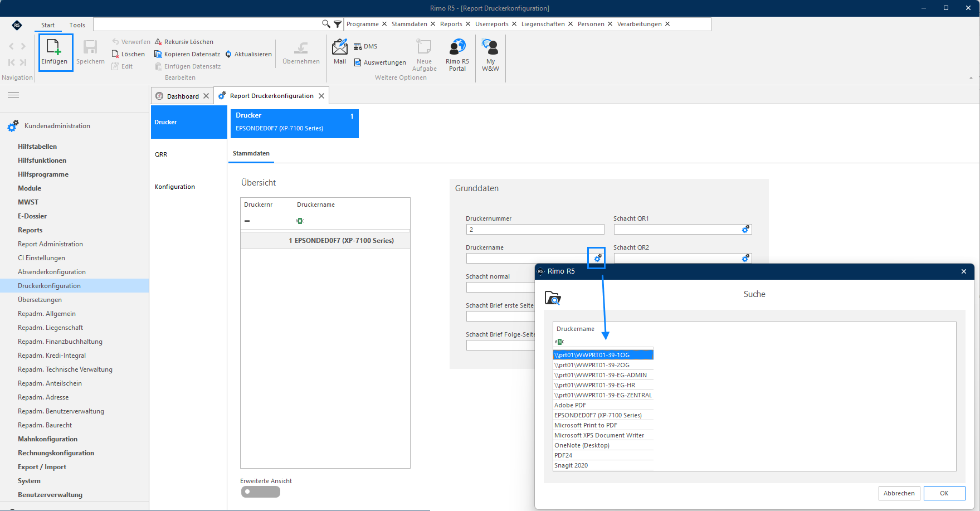This screenshot has height=511, width=980.
Task: Switch to the Tools ribbon tab
Action: [x=77, y=25]
